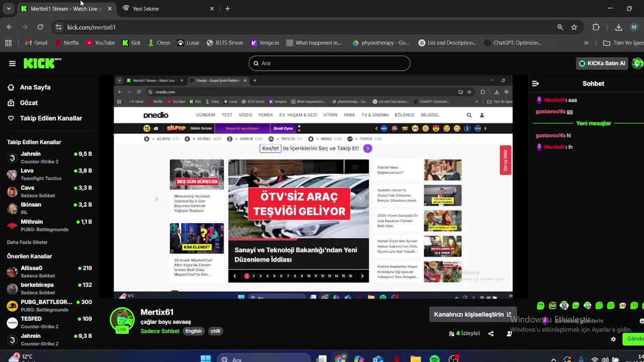Viewport: 644px width, 362px height.
Task: Open browser downloads icon
Action: click(x=619, y=27)
